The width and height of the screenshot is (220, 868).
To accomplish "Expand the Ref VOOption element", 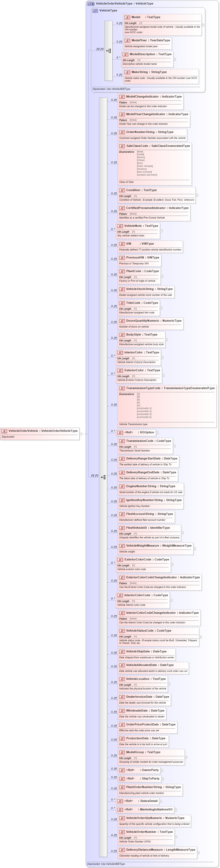I will coord(157,433).
